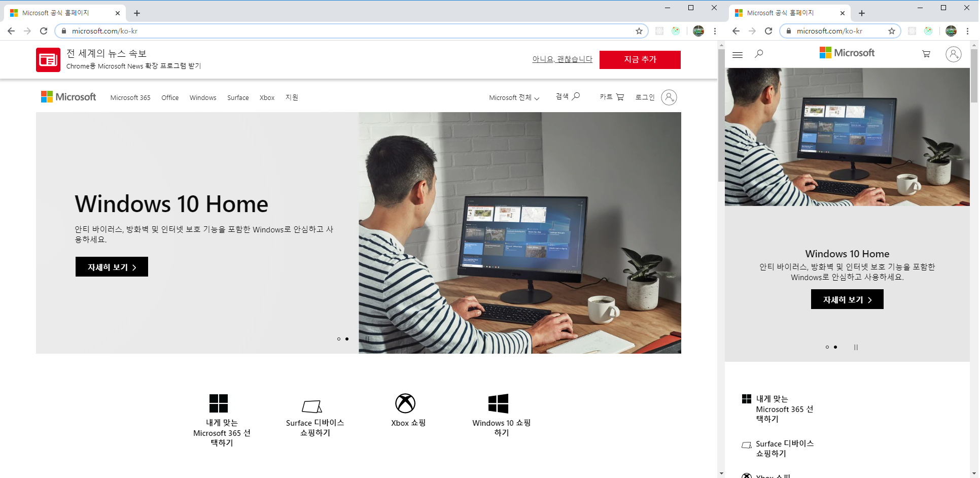Click 아니요, 괜찮습니다 link
This screenshot has height=478, width=980.
point(562,59)
